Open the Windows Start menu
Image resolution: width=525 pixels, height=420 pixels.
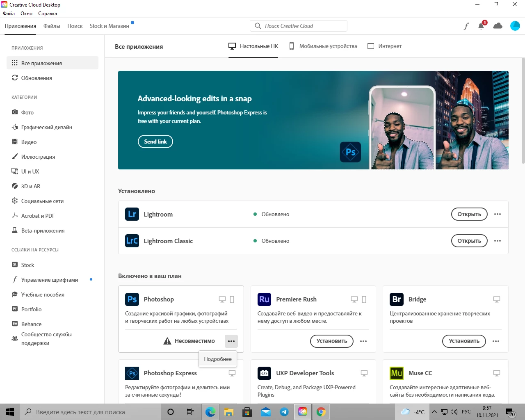coord(10,412)
